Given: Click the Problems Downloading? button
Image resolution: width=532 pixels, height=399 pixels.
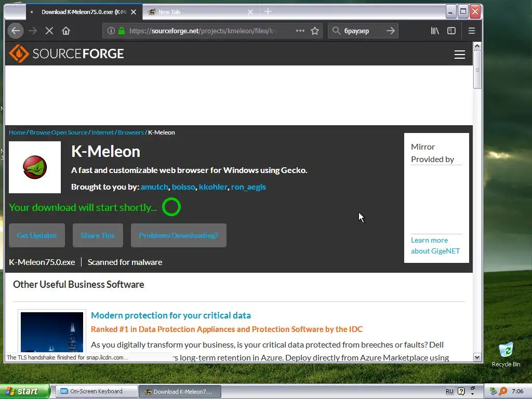Looking at the screenshot, I should (179, 235).
